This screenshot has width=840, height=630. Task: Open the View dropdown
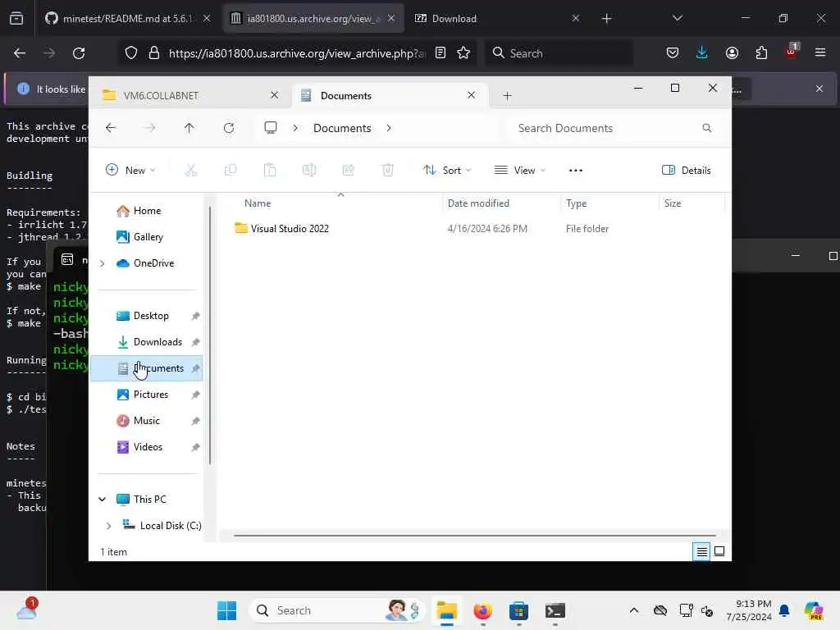pyautogui.click(x=519, y=171)
